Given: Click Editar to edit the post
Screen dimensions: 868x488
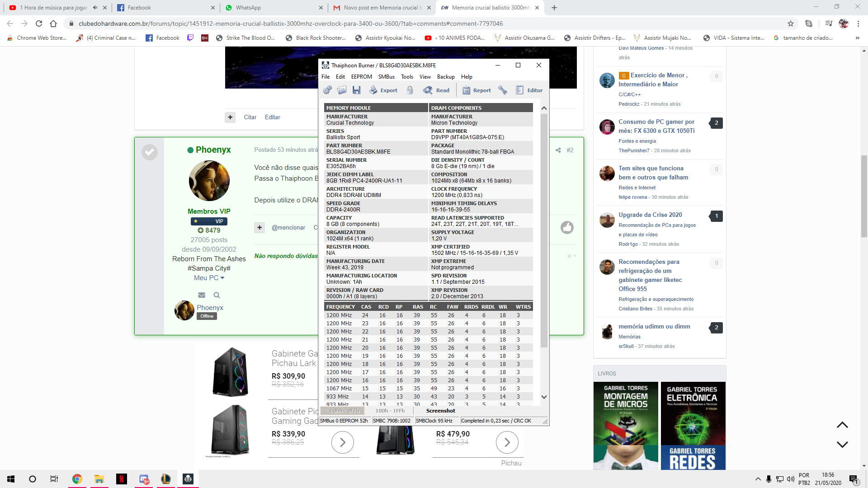Looking at the screenshot, I should coord(272,117).
